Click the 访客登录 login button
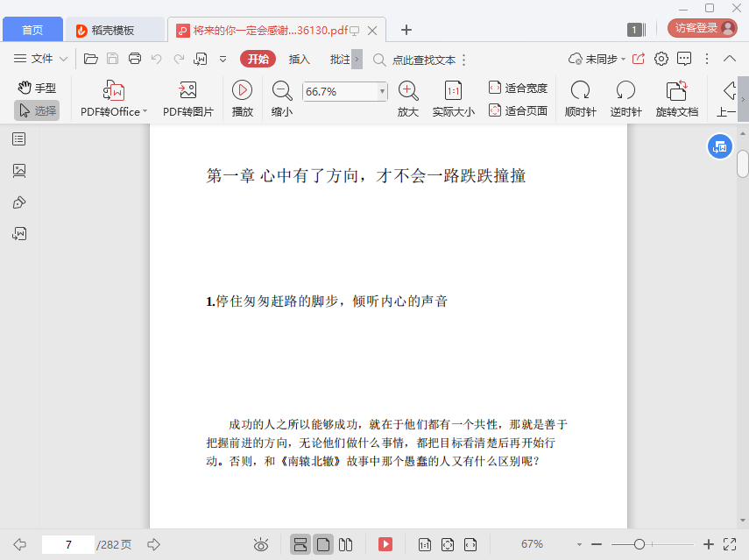 tap(703, 28)
